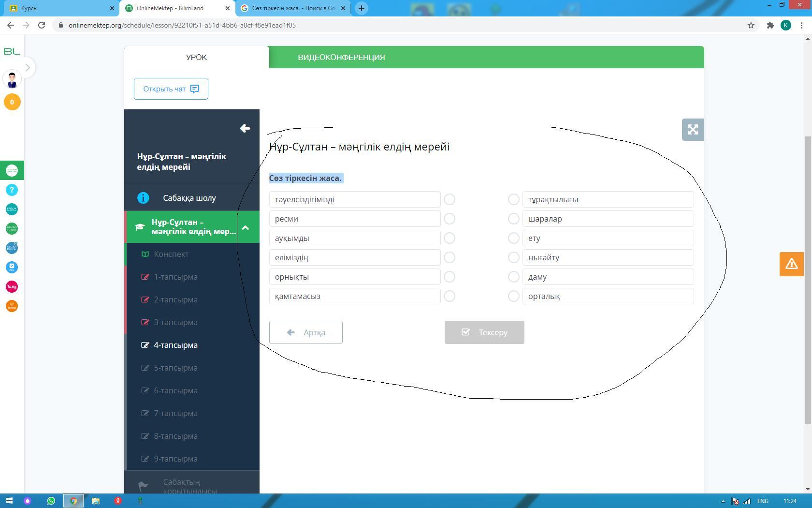Show hidden system tray icons
This screenshot has height=508, width=812.
tap(723, 501)
